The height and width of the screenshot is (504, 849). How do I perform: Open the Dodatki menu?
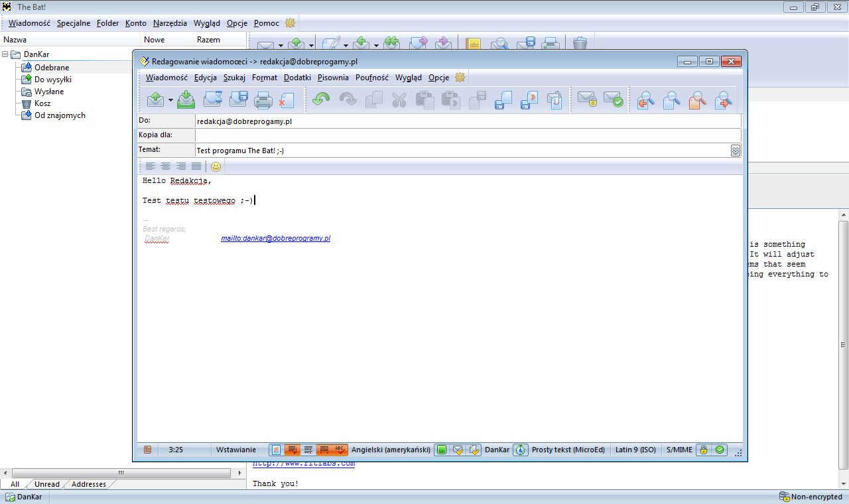[297, 78]
